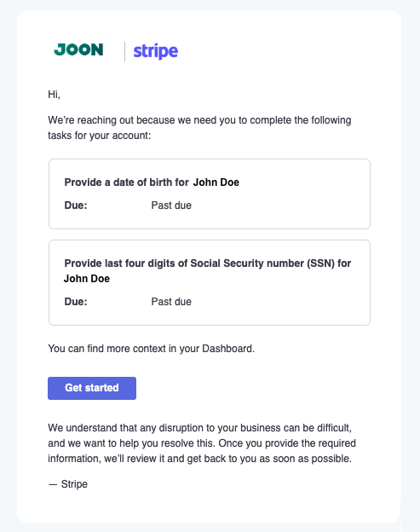Click 'You can find more context' sentence

pyautogui.click(x=151, y=349)
